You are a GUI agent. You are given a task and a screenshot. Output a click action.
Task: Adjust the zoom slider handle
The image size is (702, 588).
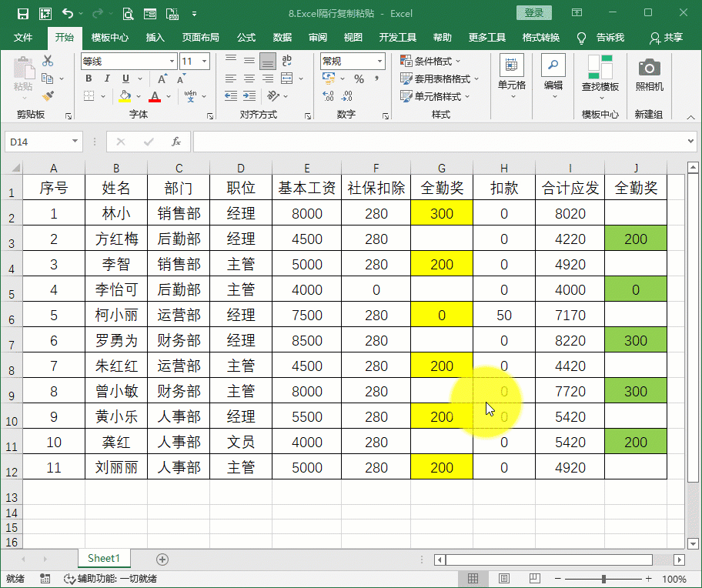point(604,579)
